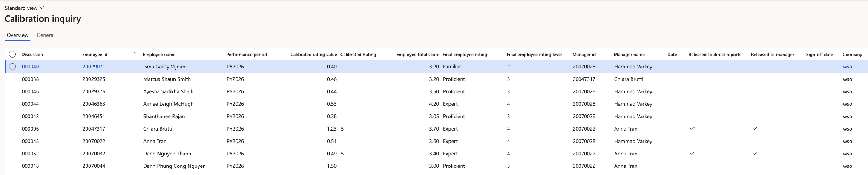Click employee name Chiara Brutti
This screenshot has height=175, width=868.
pyautogui.click(x=158, y=129)
